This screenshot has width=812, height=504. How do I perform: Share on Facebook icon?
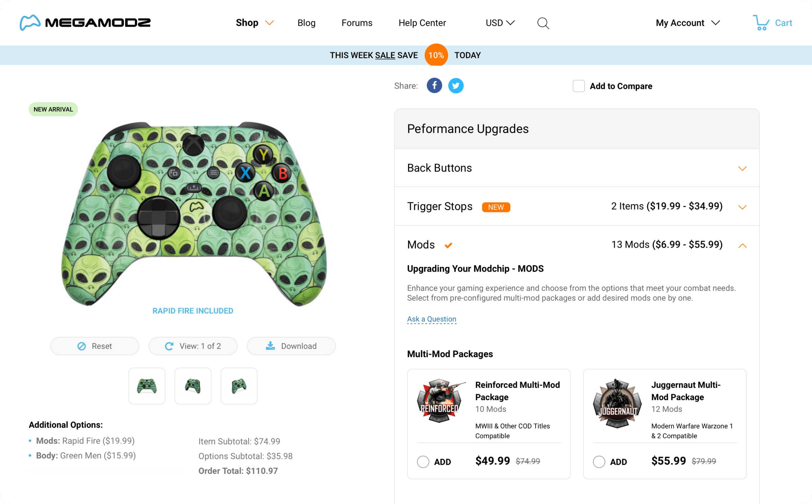pyautogui.click(x=434, y=86)
